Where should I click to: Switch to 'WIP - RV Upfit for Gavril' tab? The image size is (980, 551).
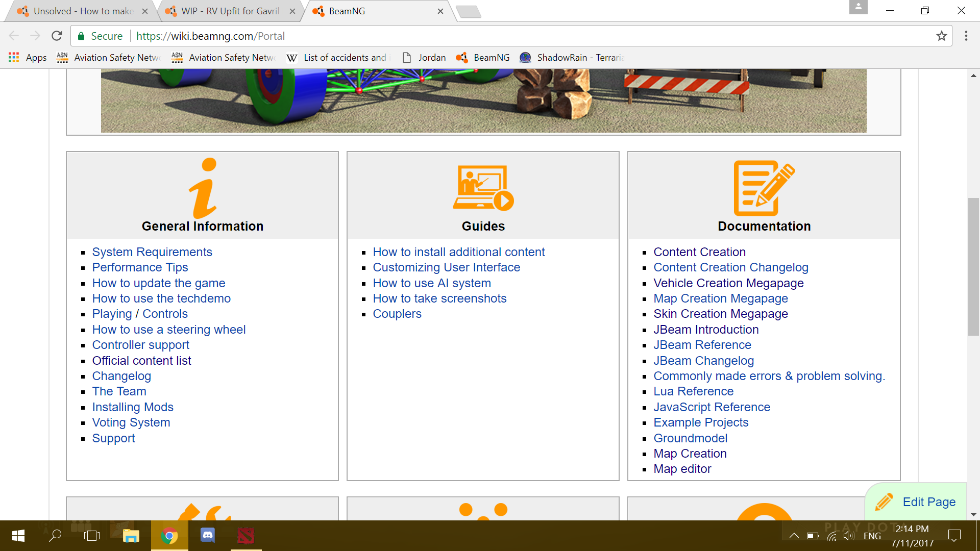click(230, 11)
